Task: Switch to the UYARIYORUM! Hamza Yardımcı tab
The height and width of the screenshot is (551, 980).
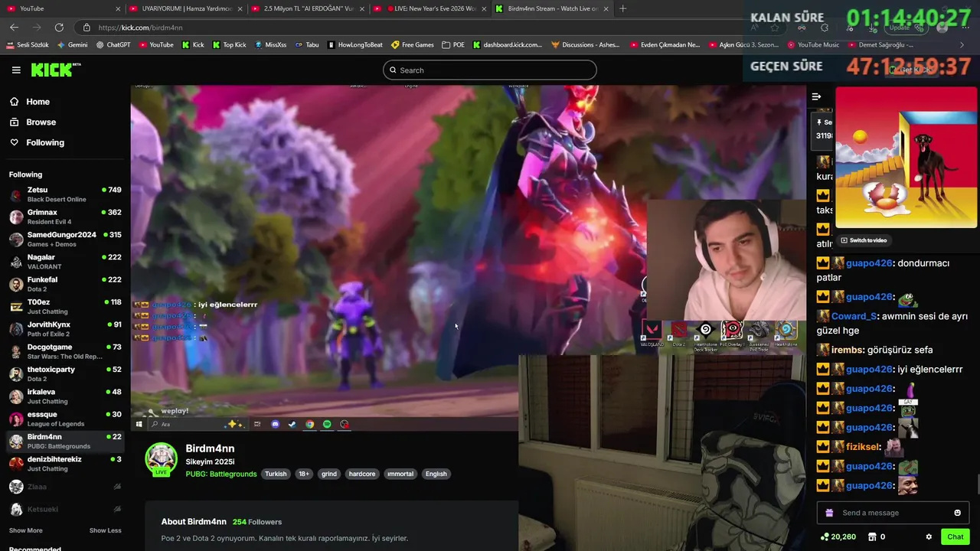Action: coord(186,8)
